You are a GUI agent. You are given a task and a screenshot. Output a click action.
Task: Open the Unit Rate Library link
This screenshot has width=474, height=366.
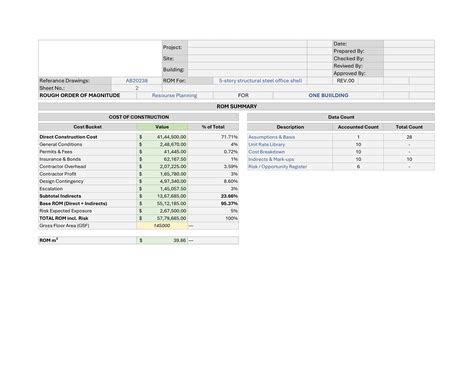[x=266, y=144]
